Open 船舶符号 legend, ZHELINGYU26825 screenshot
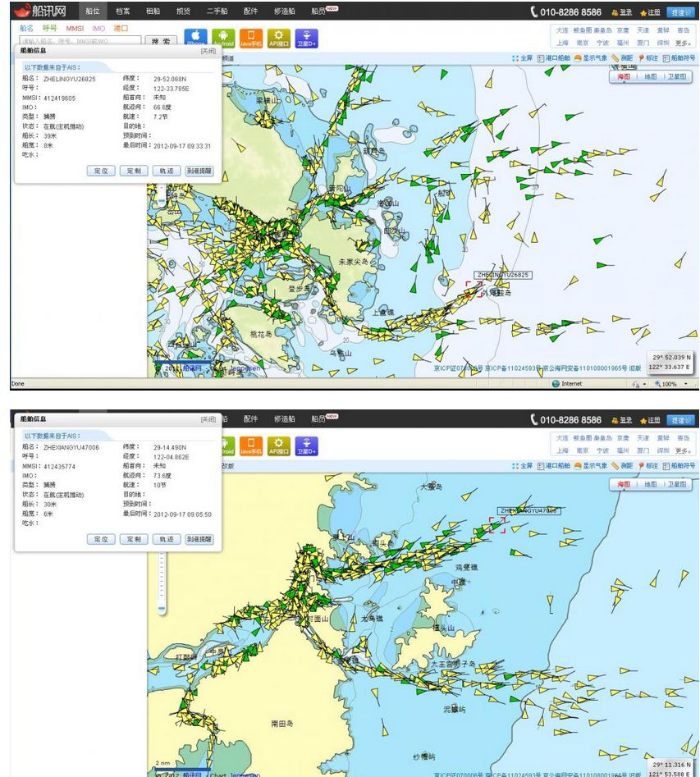 (x=679, y=58)
